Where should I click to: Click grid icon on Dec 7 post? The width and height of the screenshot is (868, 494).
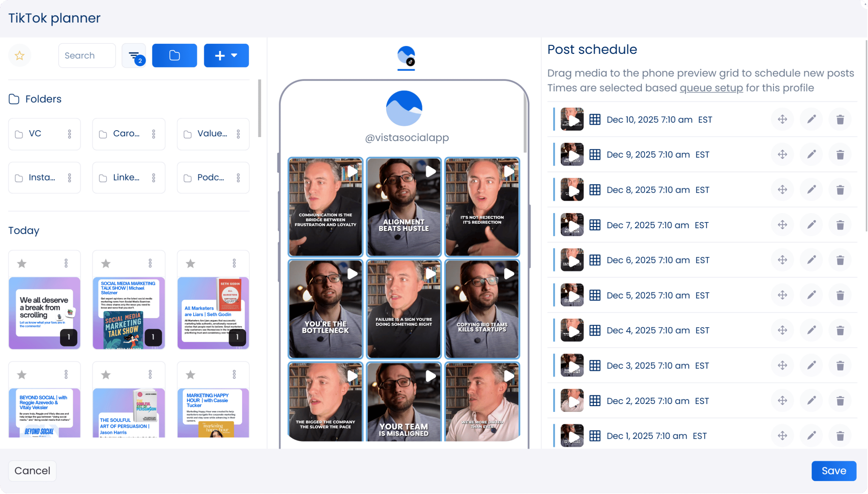(595, 225)
